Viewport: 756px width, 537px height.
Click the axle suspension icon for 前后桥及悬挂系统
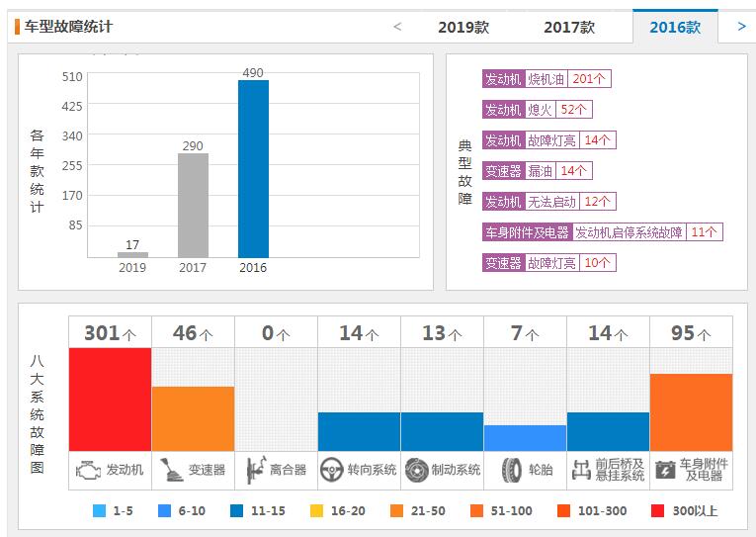point(581,470)
